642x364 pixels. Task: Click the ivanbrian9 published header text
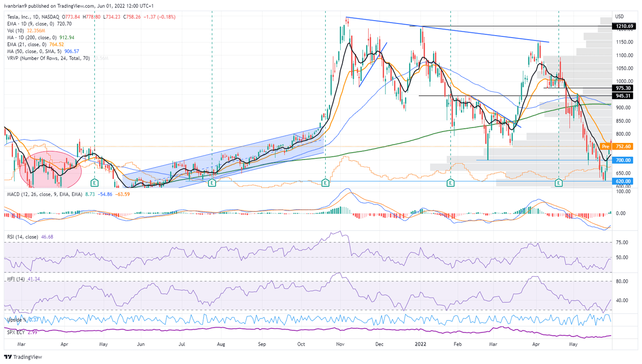click(79, 6)
